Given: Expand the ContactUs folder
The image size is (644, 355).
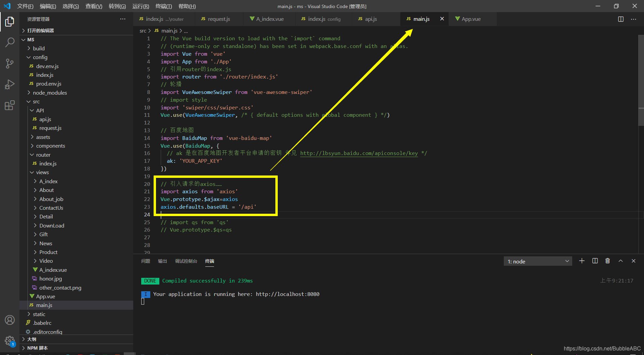Looking at the screenshot, I should tap(76, 208).
